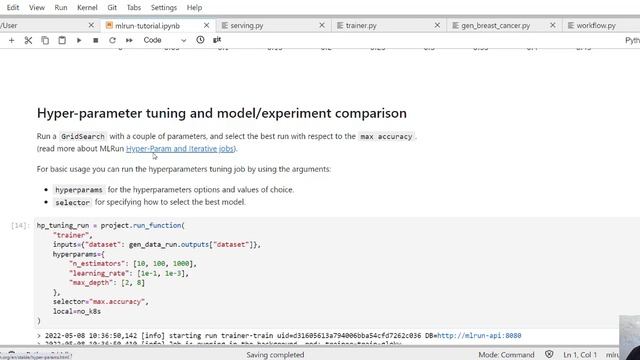Click Mode: Command in status bar
This screenshot has height=360, width=640.
pos(506,355)
